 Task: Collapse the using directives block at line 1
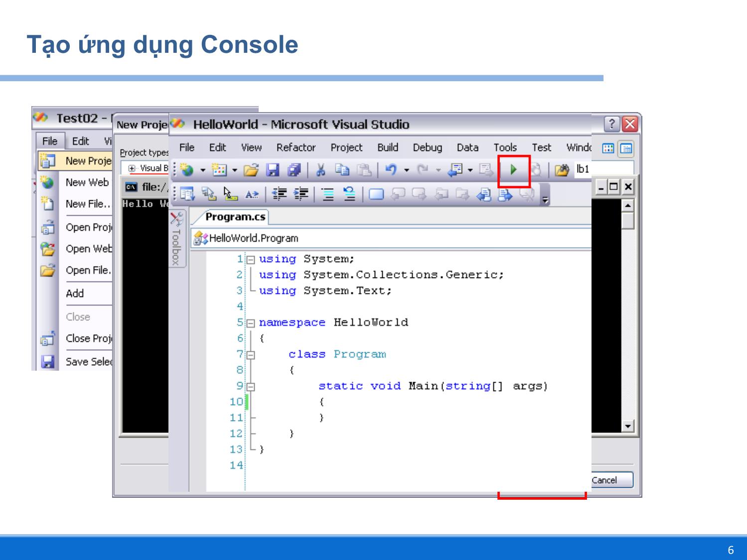[251, 260]
